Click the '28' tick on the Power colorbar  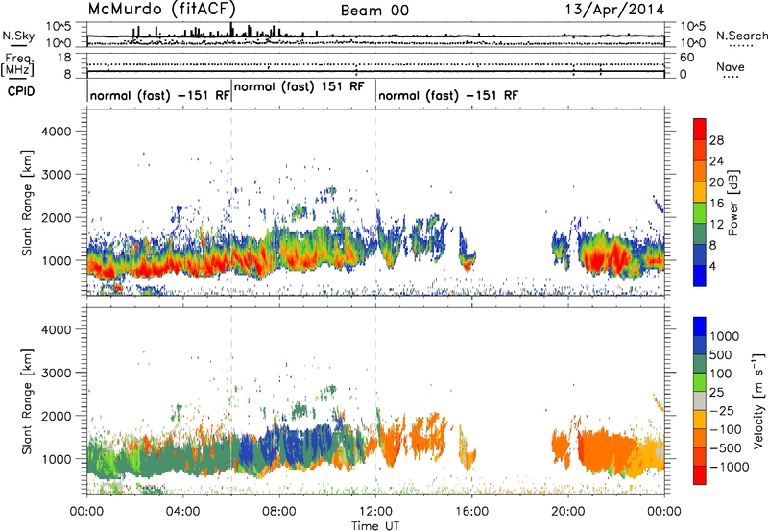(x=716, y=140)
